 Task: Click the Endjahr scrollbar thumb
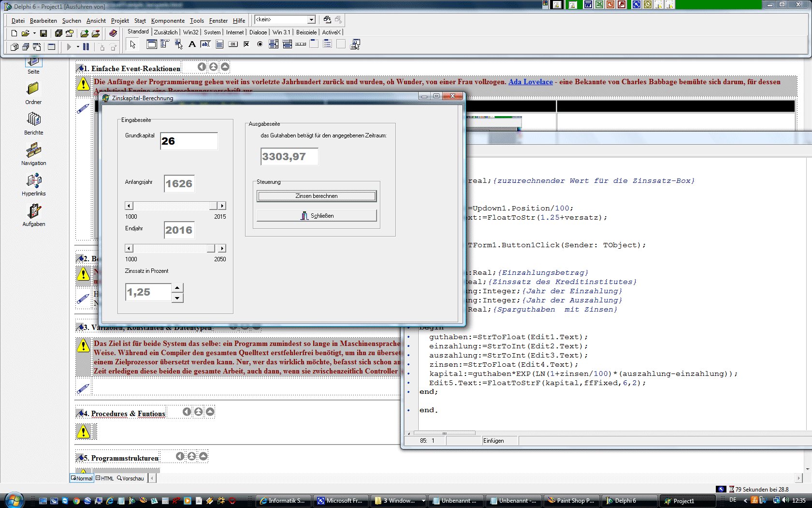click(x=211, y=248)
